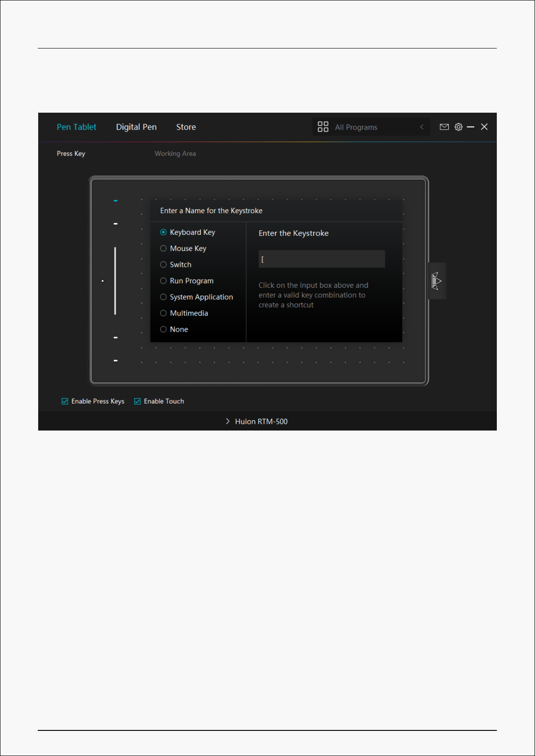Choose the Run Program radio option
Viewport: 535px width, 756px height.
tap(164, 281)
